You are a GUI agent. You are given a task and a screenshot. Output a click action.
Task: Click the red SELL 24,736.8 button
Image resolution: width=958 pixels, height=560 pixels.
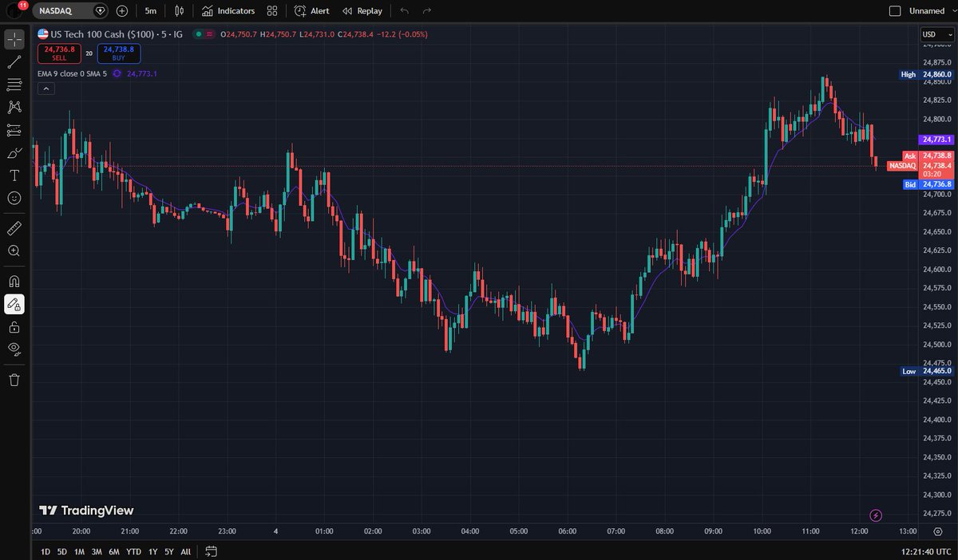pos(57,53)
